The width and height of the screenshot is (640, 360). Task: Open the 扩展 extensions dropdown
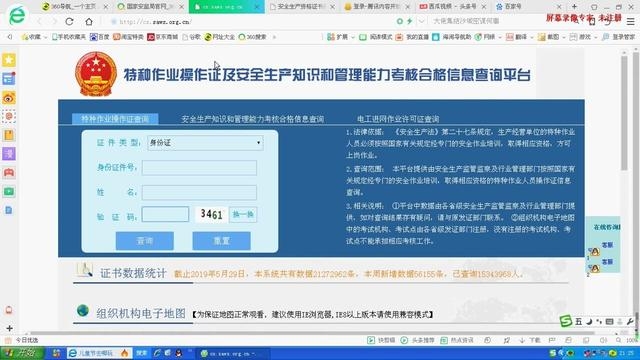click(340, 37)
